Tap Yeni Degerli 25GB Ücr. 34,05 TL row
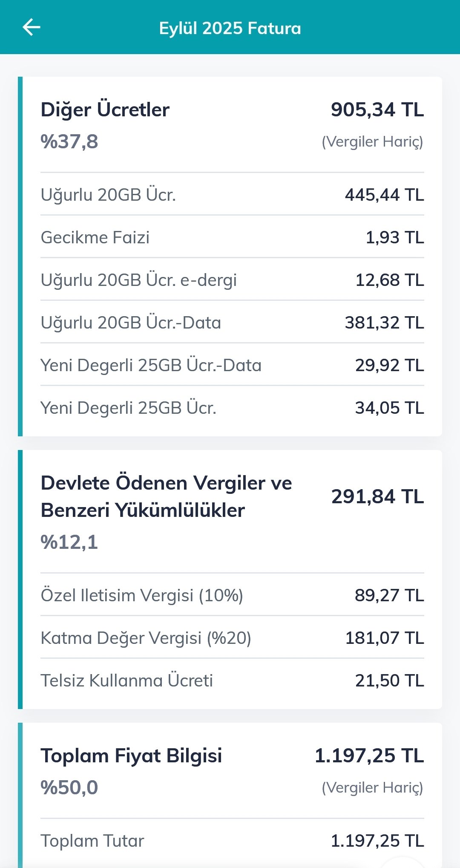 tap(232, 408)
